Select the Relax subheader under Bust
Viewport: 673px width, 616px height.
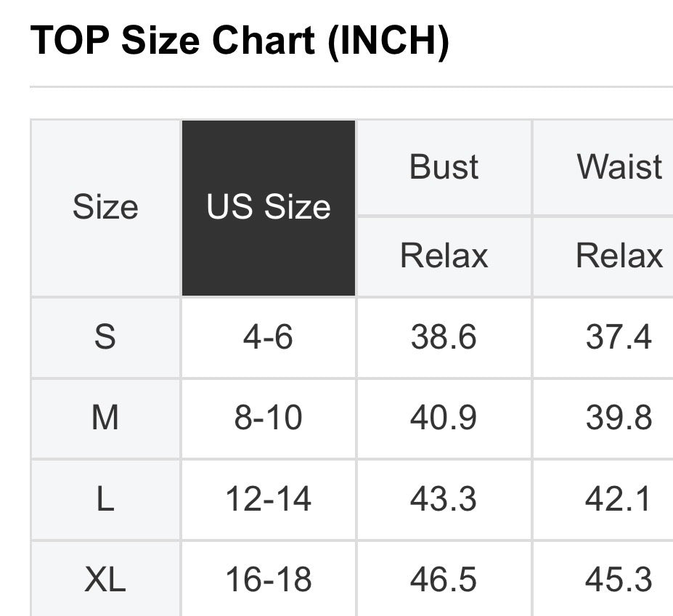pyautogui.click(x=444, y=256)
